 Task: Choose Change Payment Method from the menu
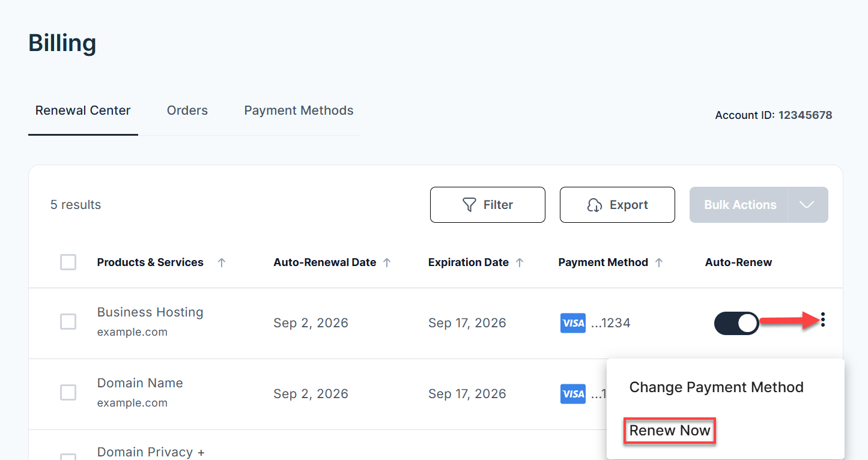(716, 387)
